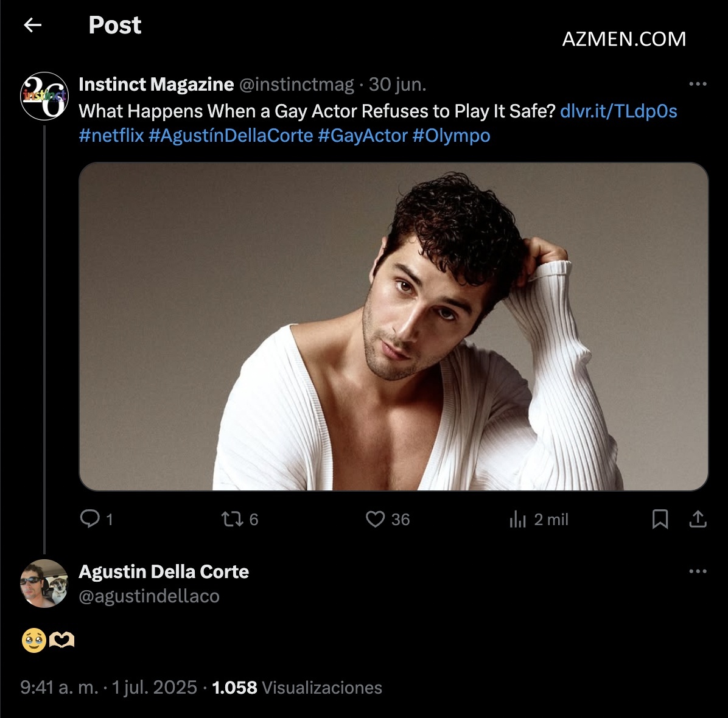Bookmark the Instinct Magazine post

click(660, 519)
